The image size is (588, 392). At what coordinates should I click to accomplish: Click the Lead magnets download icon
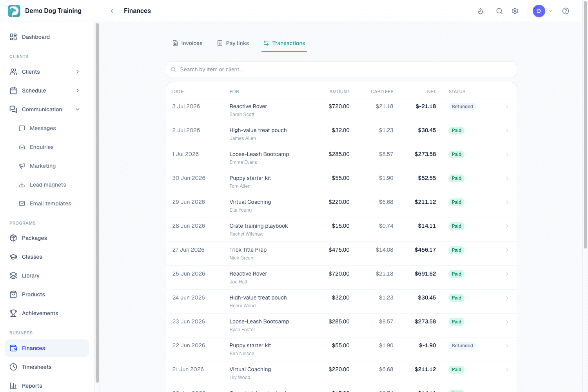coord(22,185)
